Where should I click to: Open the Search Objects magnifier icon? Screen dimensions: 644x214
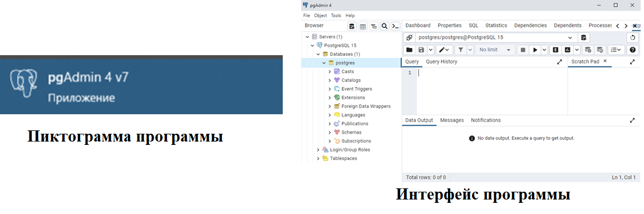(385, 26)
